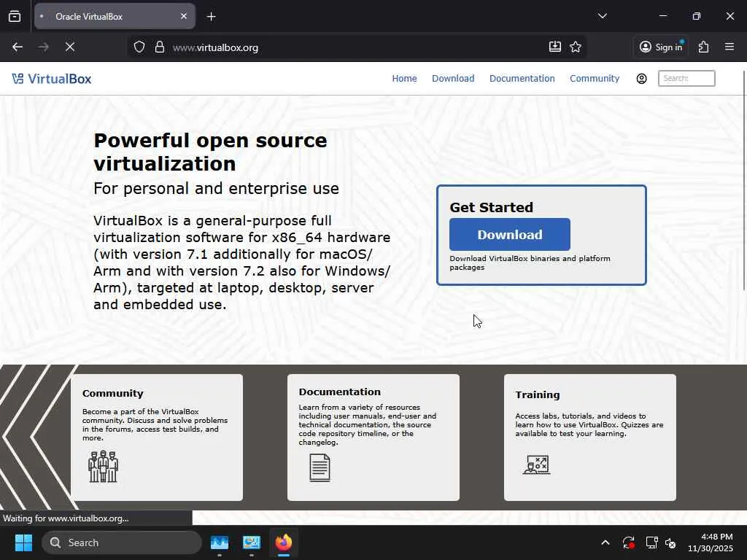
Task: Click the muted volume tray icon
Action: (670, 542)
